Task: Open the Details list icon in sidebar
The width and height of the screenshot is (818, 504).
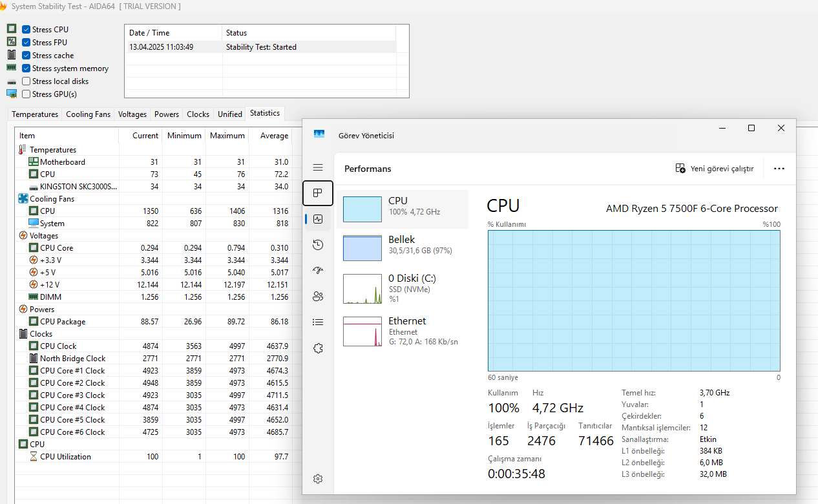Action: (x=318, y=322)
